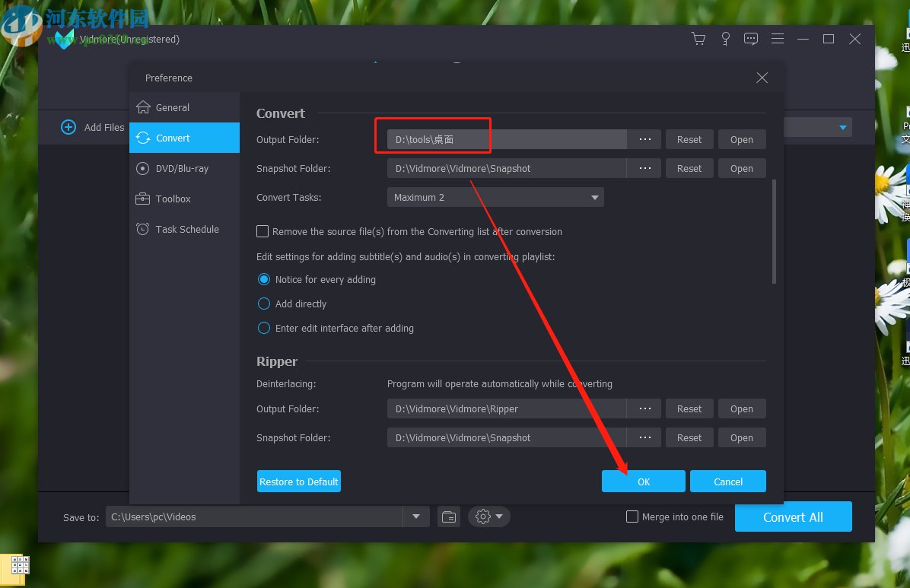This screenshot has width=910, height=588.
Task: Open the Convert Snapshot Folder location
Action: 742,168
